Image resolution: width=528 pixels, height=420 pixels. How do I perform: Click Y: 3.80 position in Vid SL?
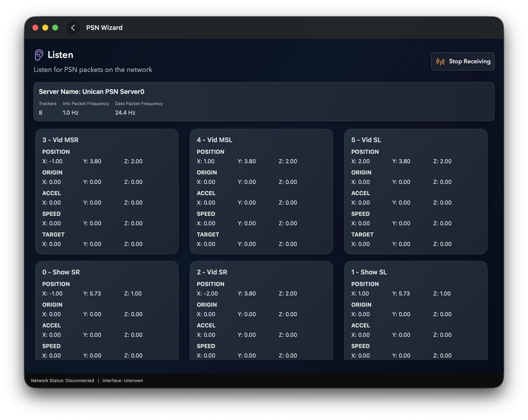pyautogui.click(x=401, y=161)
